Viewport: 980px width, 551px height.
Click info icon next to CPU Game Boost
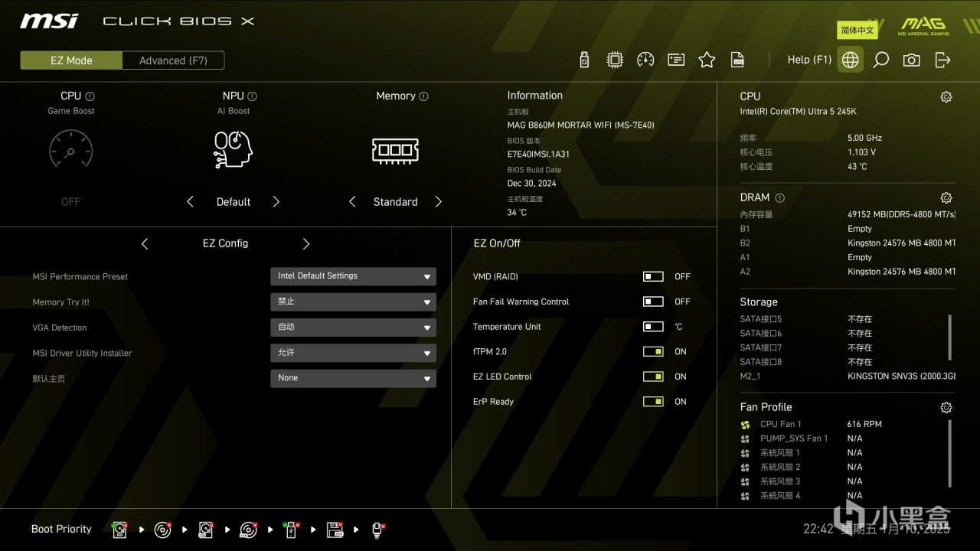(x=90, y=96)
